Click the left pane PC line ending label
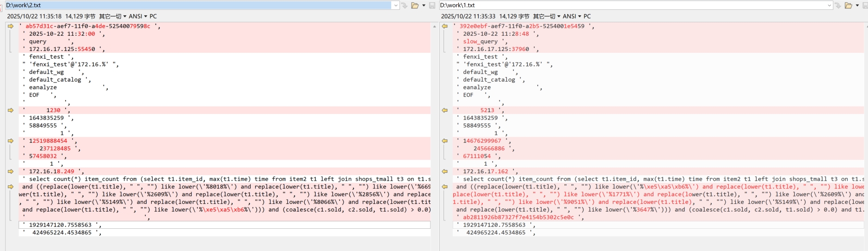Screen dimensions: 868x251 153,16
